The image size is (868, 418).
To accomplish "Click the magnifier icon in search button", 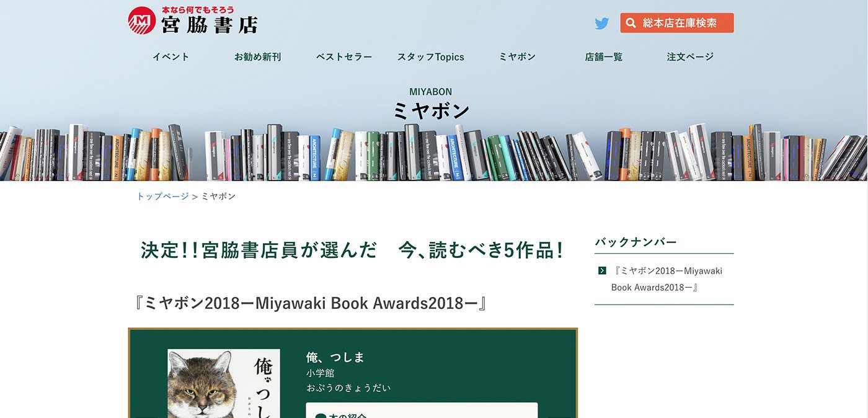I will point(631,23).
